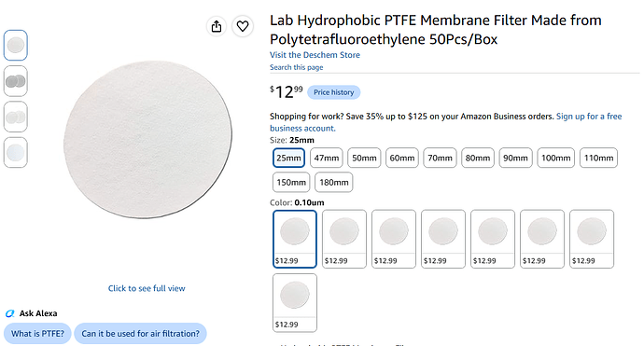Select the third thumbnail with faint white discs
This screenshot has width=644, height=346.
[x=16, y=117]
